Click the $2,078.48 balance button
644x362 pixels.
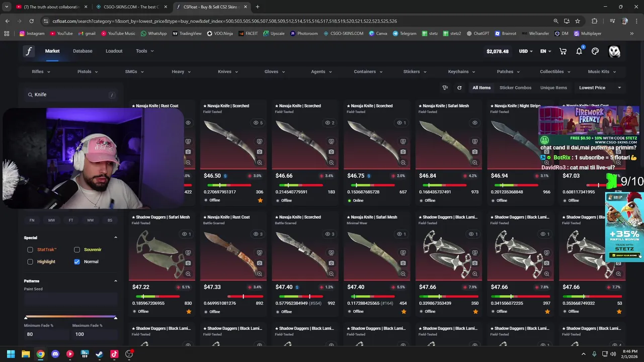click(x=498, y=51)
